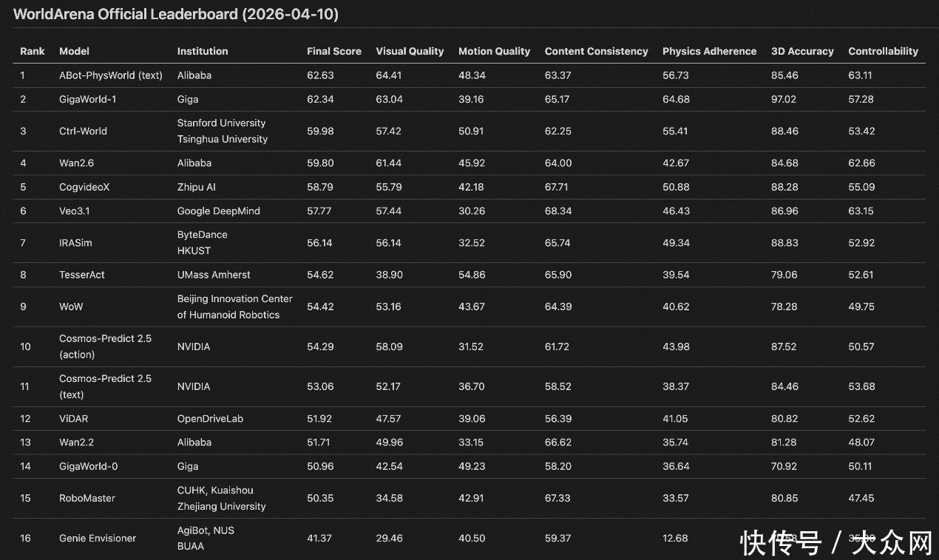Click the Final Score column header

click(333, 51)
